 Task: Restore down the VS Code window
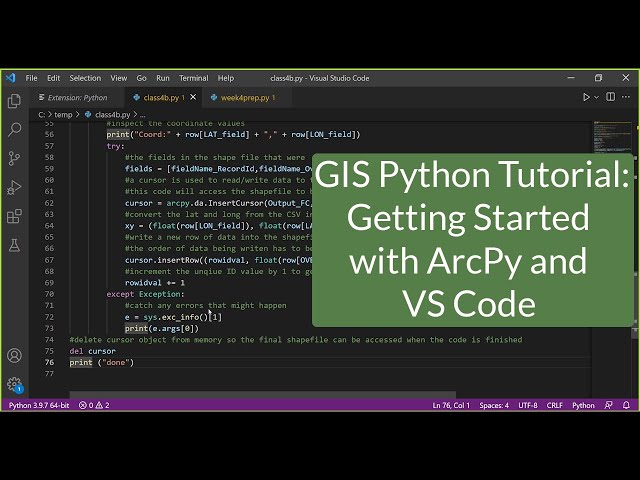click(598, 78)
